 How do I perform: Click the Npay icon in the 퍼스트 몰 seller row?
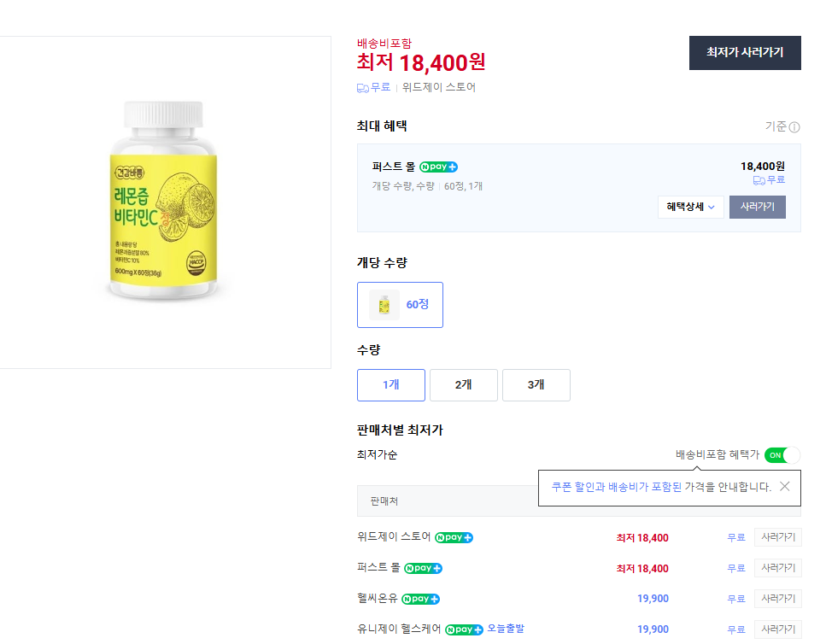423,568
